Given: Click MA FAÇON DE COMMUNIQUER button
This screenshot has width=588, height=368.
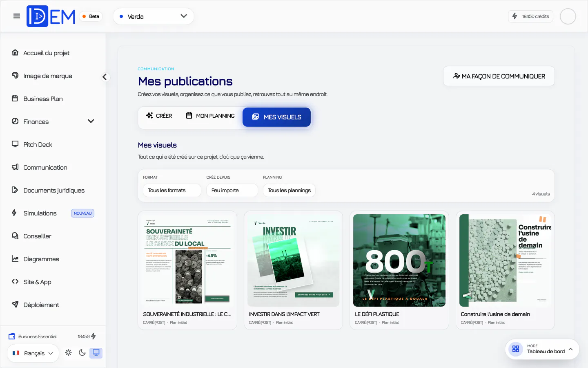Looking at the screenshot, I should coord(499,76).
